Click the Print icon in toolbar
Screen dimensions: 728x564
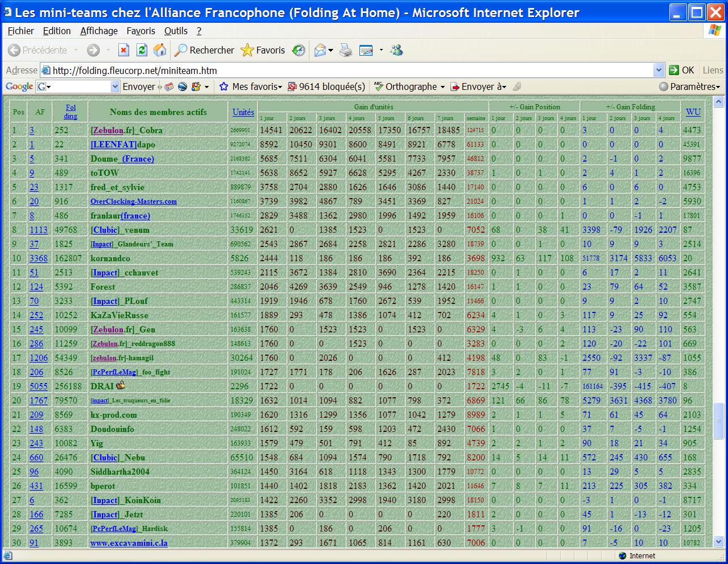346,51
